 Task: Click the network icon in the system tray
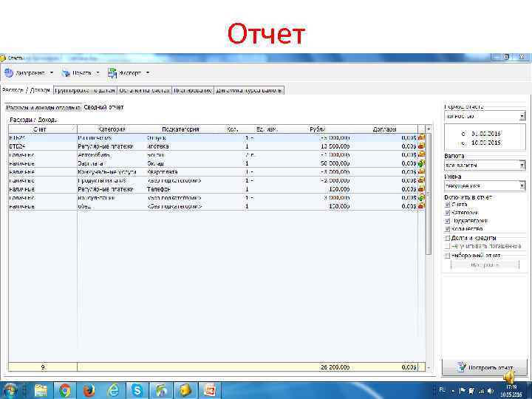481,391
